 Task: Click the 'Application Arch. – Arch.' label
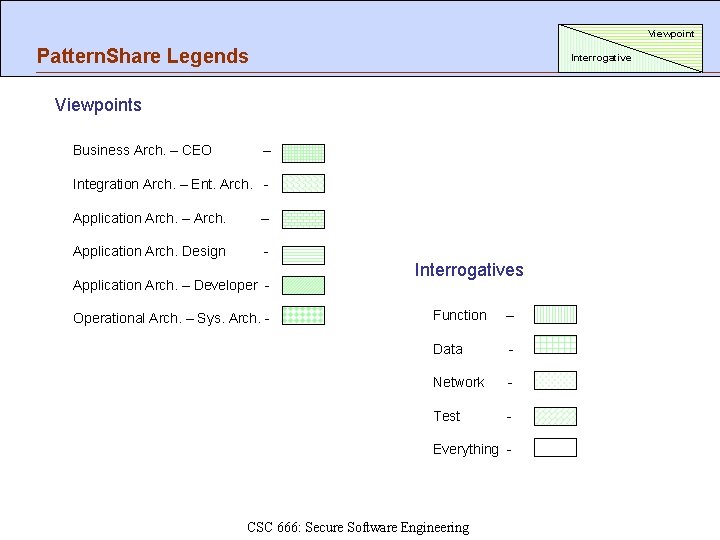tap(149, 219)
